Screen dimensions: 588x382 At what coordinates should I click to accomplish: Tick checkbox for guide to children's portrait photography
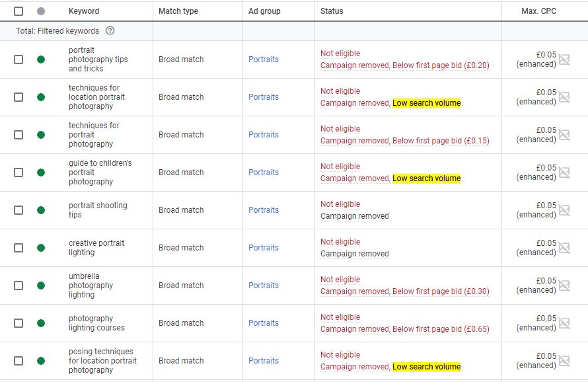[x=18, y=172]
